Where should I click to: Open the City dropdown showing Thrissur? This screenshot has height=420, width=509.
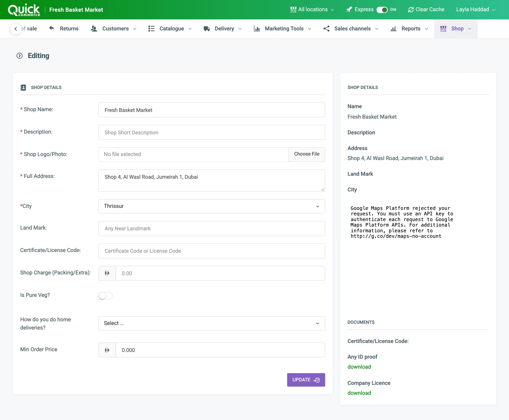point(212,206)
